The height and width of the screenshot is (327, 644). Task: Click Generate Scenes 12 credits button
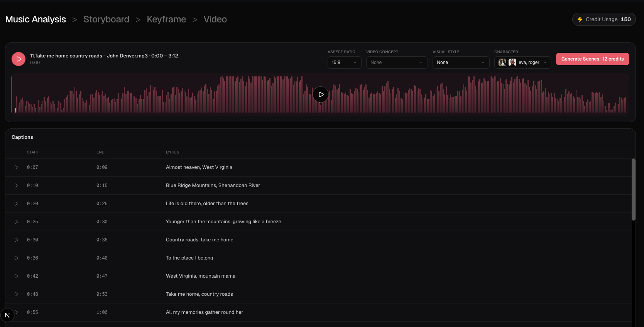(592, 59)
